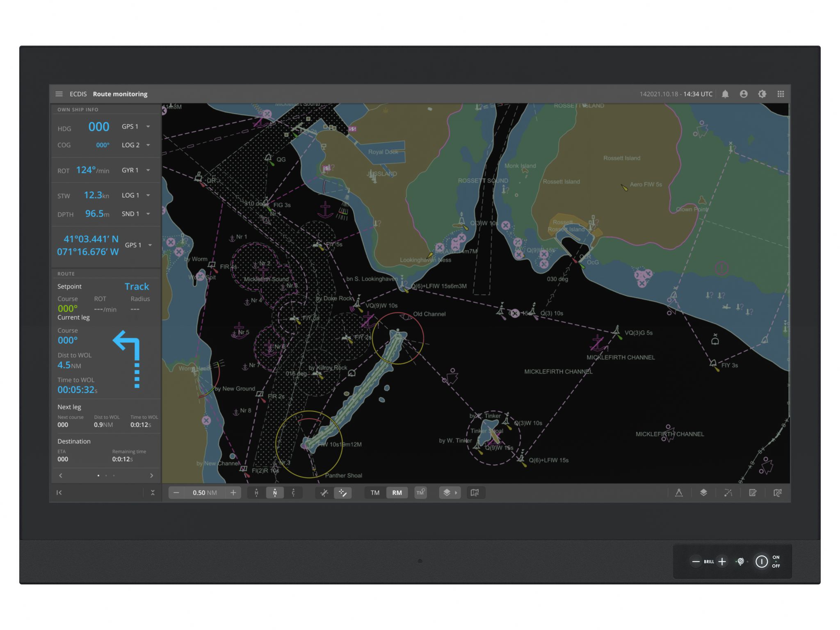Open the notes edit icon in bottom toolbar

click(x=753, y=493)
